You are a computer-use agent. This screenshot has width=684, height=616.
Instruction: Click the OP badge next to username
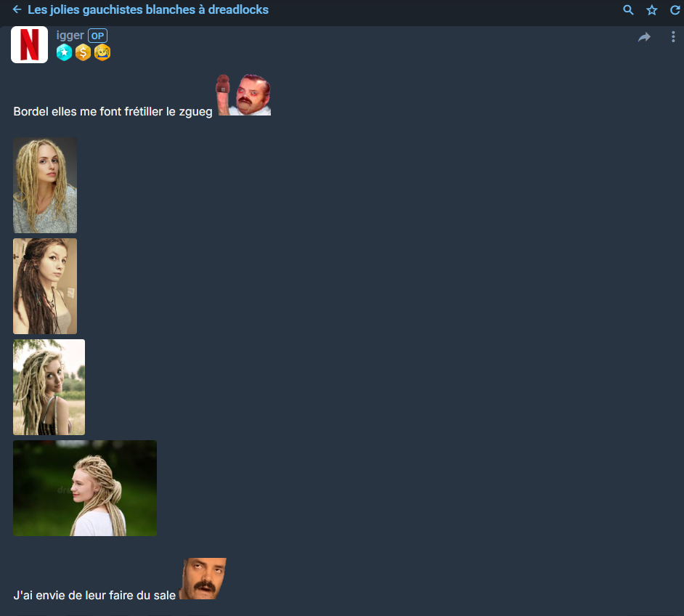(98, 36)
